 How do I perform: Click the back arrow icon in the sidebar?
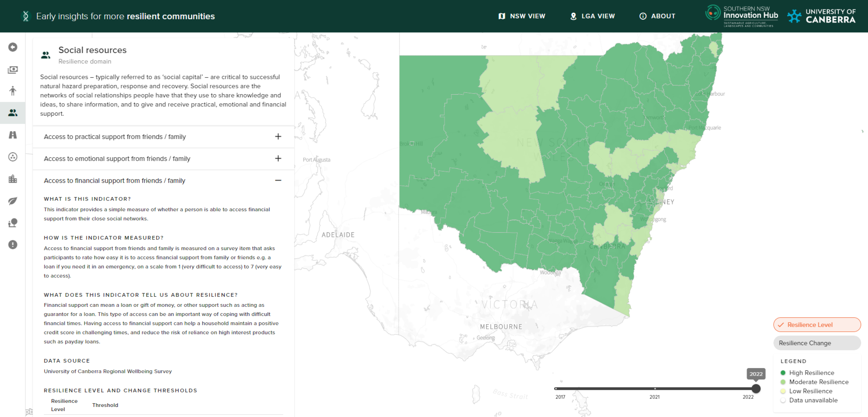(13, 47)
